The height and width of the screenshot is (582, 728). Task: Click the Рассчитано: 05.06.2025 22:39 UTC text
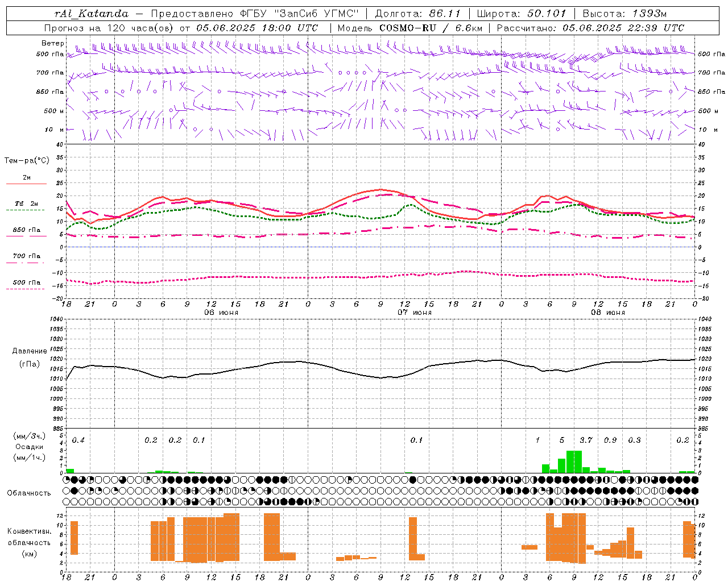tap(590, 28)
